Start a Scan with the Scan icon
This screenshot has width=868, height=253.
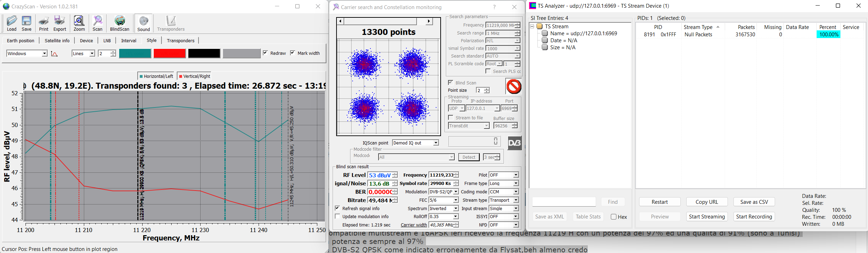97,23
